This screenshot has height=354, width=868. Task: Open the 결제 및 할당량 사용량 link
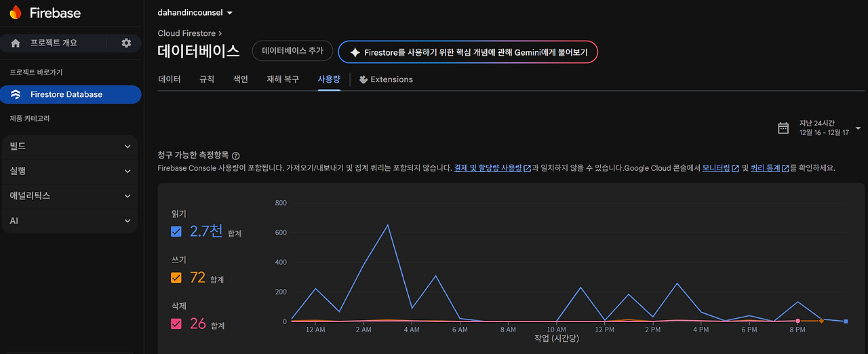[488, 168]
